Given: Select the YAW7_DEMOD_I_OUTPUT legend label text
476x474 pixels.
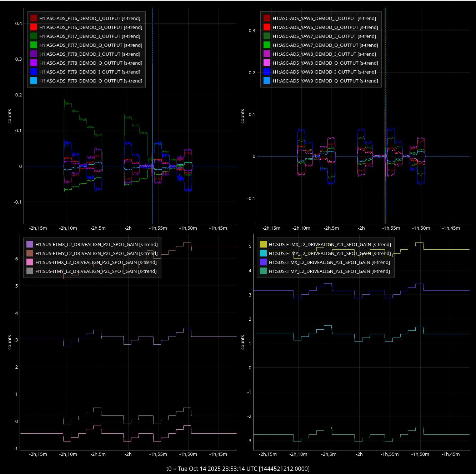Looking at the screenshot, I should point(324,36).
